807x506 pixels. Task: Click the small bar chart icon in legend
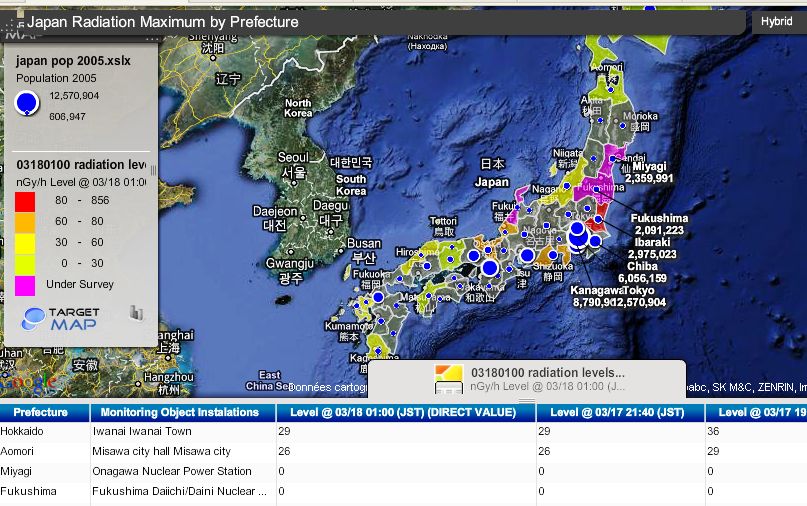click(137, 314)
